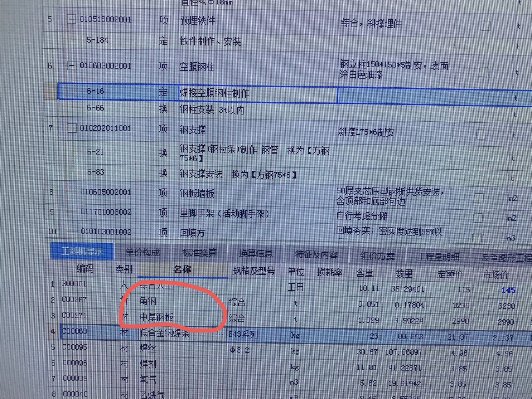
Task: Tick the checkbox in the 里脚手架 row
Action: tap(478, 218)
